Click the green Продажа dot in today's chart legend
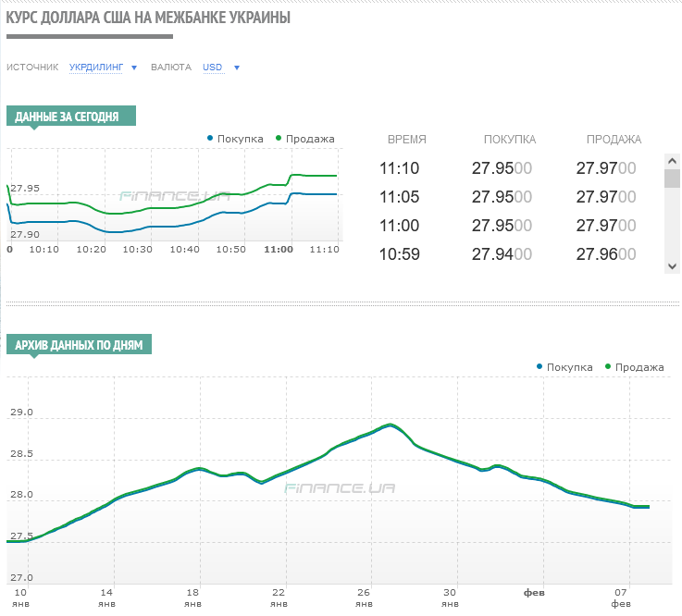 point(279,139)
